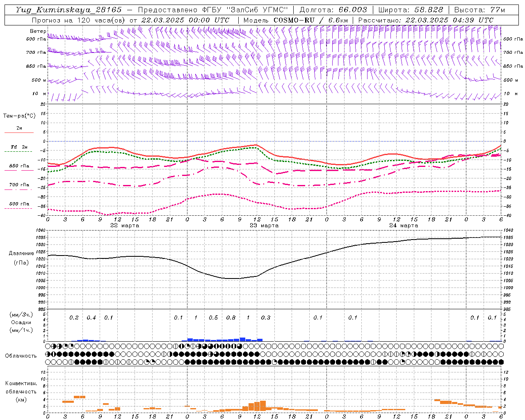Click the forecast start "22.03.2025 00:00 UTC"
This screenshot has height=420, width=525.
(x=185, y=20)
